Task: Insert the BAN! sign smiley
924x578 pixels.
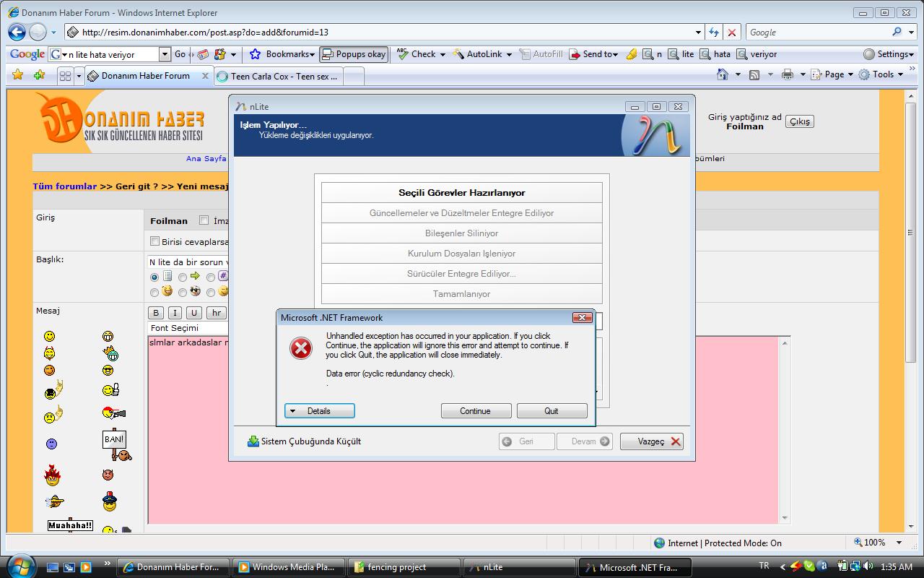Action: pyautogui.click(x=115, y=447)
